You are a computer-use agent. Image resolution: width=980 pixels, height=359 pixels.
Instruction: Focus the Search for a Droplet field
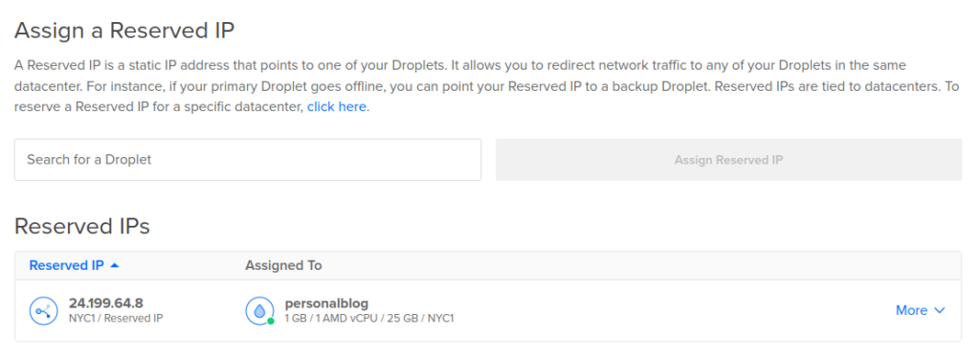pyautogui.click(x=248, y=160)
